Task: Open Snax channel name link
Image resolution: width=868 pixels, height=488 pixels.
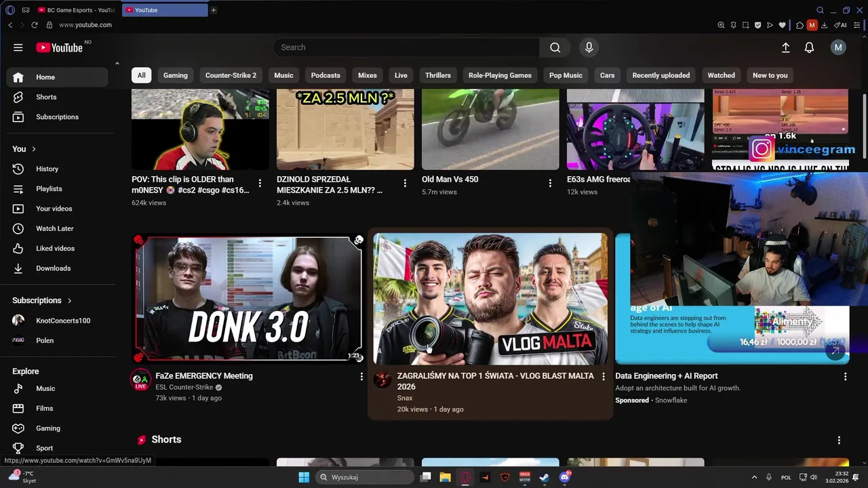Action: pos(405,398)
